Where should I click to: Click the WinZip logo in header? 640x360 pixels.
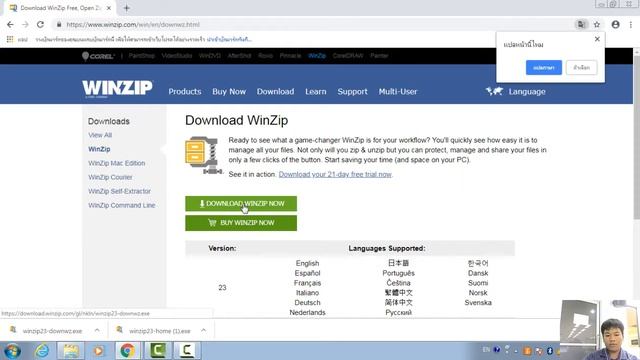click(117, 89)
